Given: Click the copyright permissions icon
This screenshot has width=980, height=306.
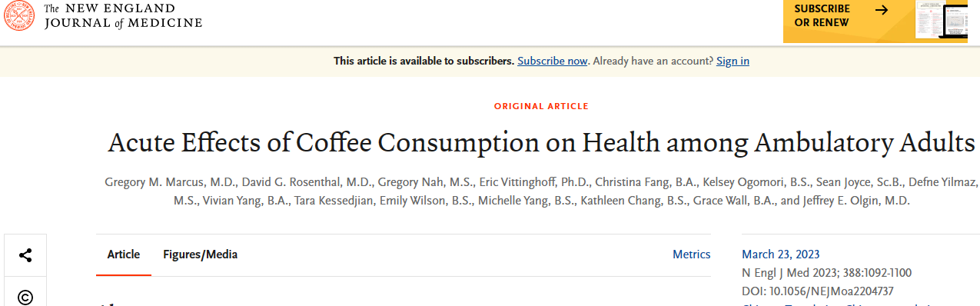Looking at the screenshot, I should [x=25, y=297].
